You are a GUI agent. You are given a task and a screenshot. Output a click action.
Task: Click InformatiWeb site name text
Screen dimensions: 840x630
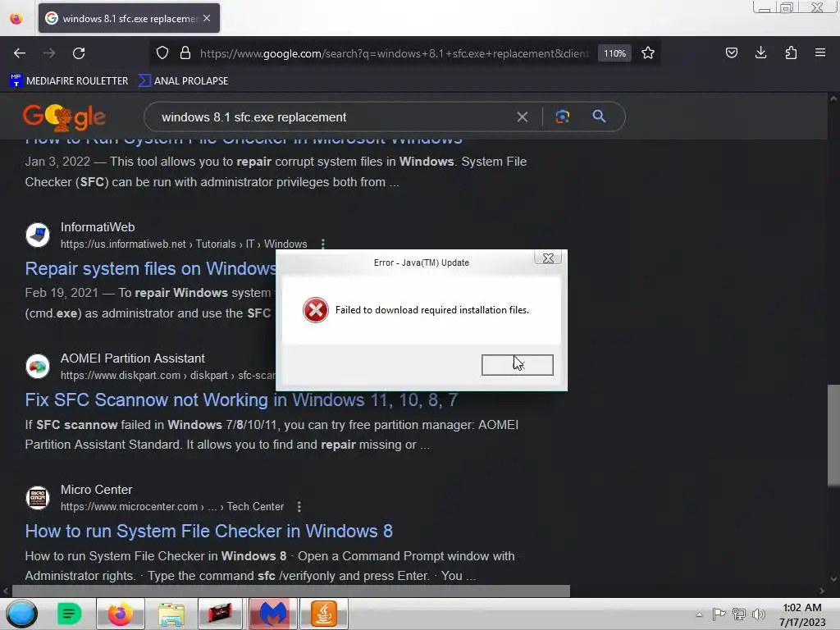coord(98,227)
